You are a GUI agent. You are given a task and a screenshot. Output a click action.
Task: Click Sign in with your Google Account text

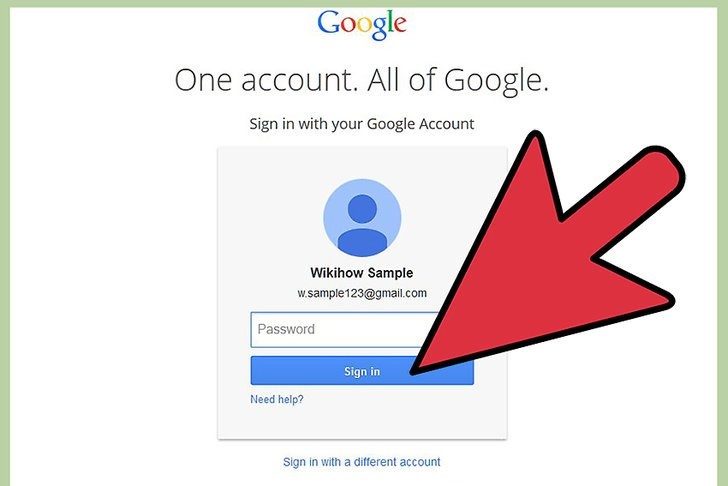click(x=362, y=124)
